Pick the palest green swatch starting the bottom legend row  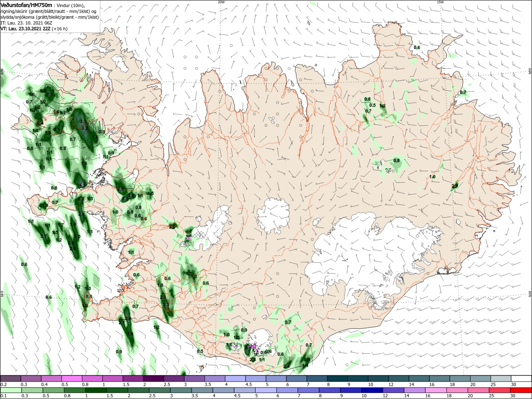(10, 390)
